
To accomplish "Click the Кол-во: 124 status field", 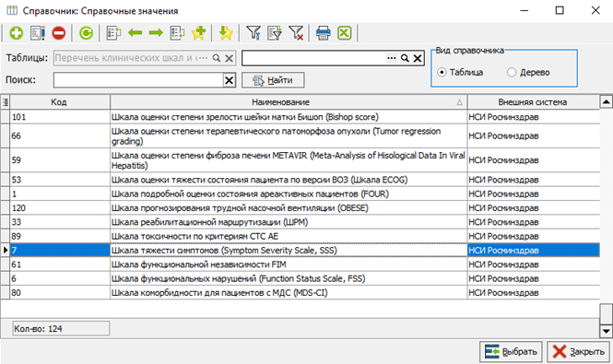I will (61, 328).
